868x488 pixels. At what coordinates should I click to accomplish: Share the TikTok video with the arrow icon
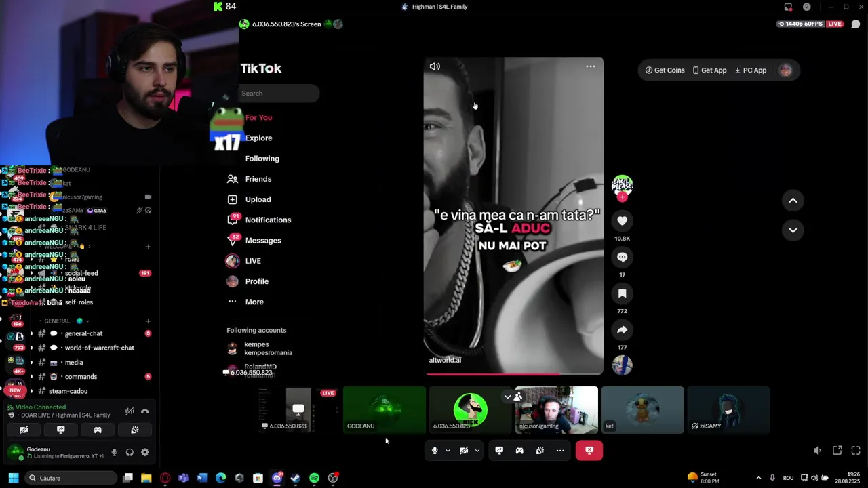coord(622,330)
